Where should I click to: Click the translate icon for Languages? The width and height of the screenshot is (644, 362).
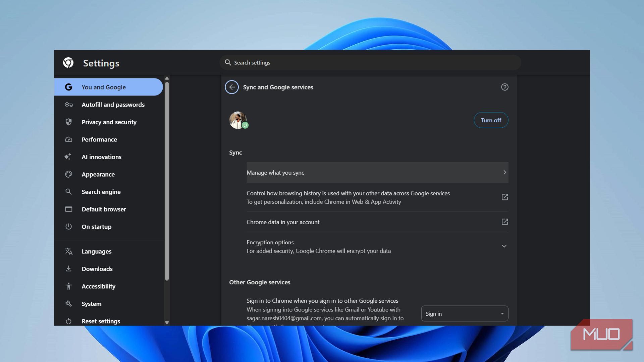coord(68,251)
